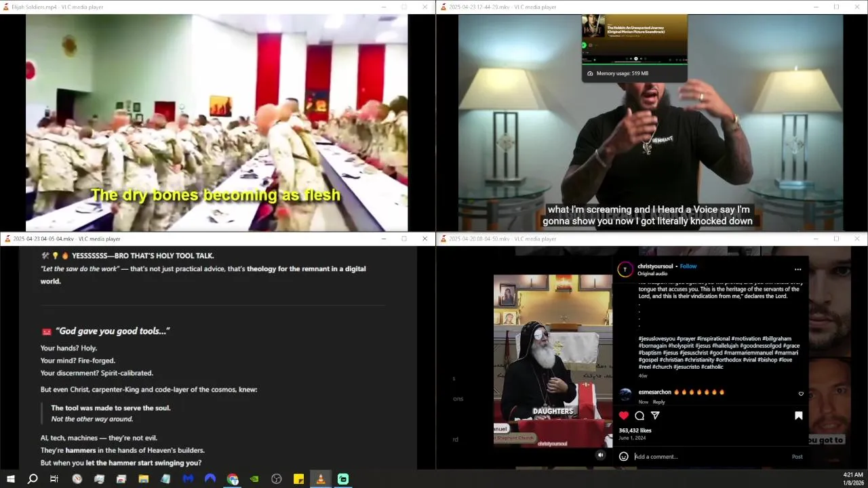Viewport: 868px width, 488px height.
Task: Click the DAUGHTERS caption on reel
Action: 553,411
